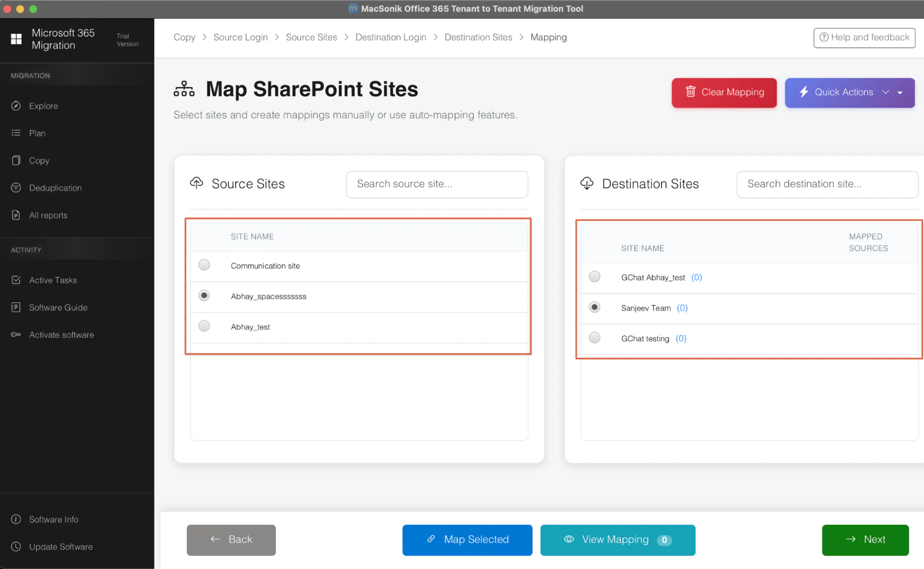The width and height of the screenshot is (924, 569).
Task: Go to Destination Login breadcrumb step
Action: 391,37
